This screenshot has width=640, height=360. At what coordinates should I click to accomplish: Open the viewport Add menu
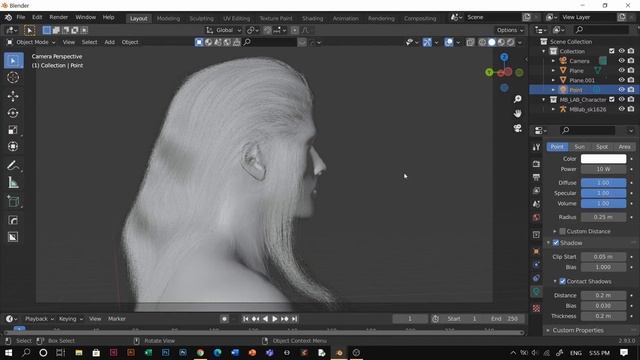pos(109,42)
